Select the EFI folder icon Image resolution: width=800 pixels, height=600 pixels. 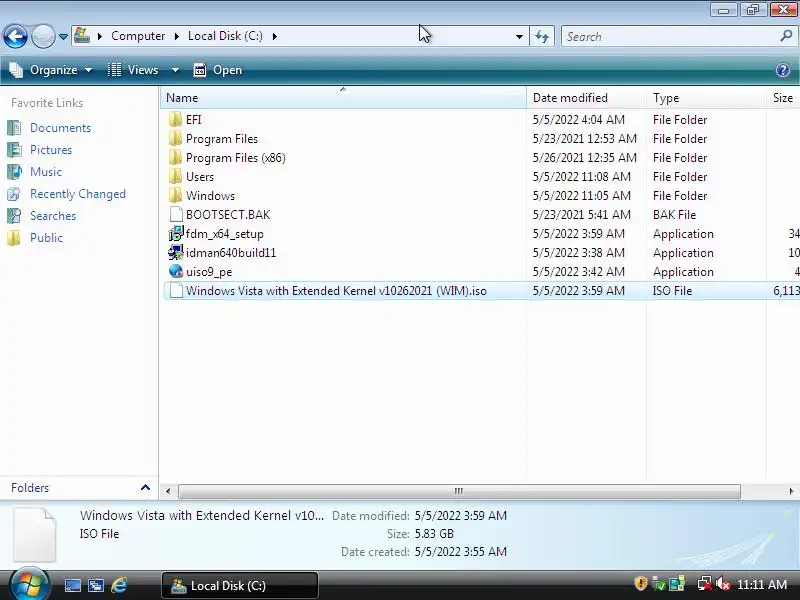(x=175, y=119)
